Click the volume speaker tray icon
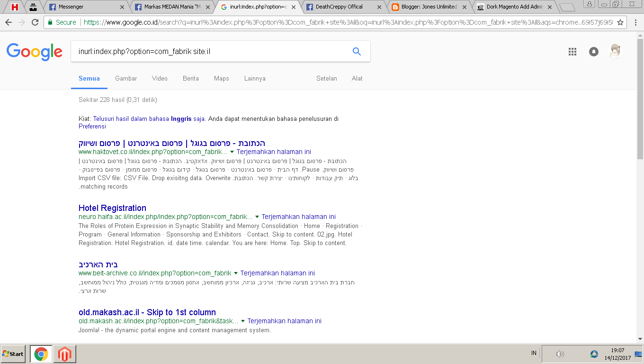The width and height of the screenshot is (644, 364). pyautogui.click(x=560, y=354)
